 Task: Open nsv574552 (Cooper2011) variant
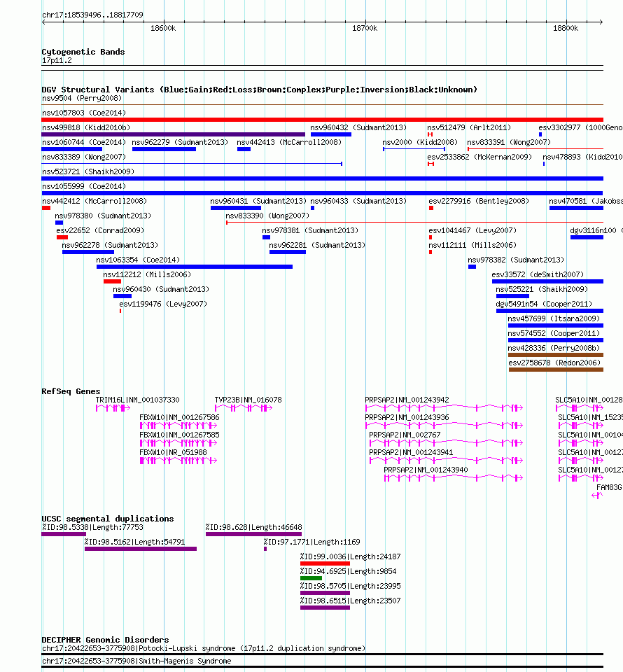[x=556, y=340]
